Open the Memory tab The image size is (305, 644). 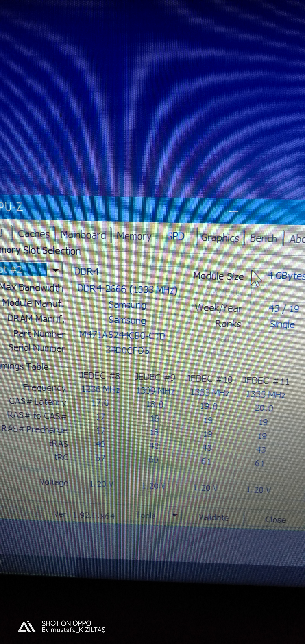134,236
